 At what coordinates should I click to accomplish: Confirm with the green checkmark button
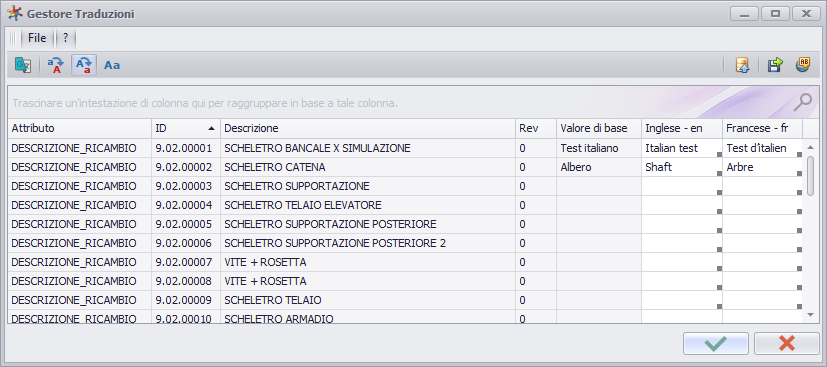(716, 344)
